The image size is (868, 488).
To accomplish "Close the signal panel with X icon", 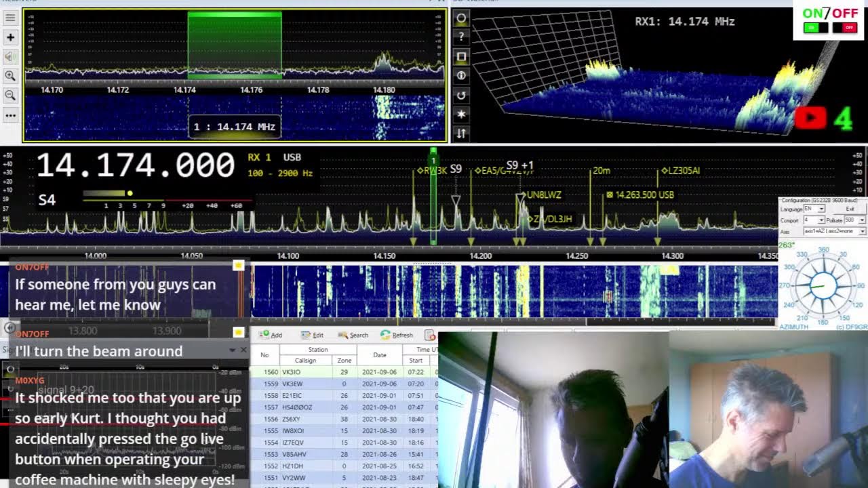I will 243,350.
